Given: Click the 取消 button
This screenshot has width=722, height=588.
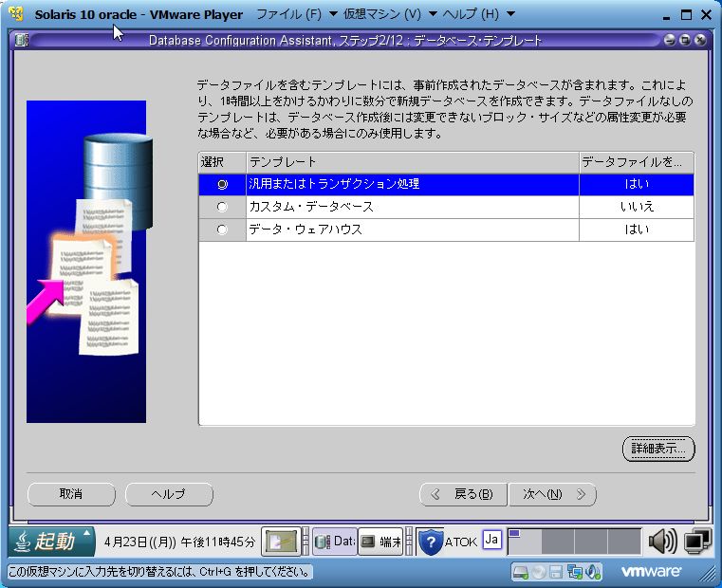Looking at the screenshot, I should point(71,494).
